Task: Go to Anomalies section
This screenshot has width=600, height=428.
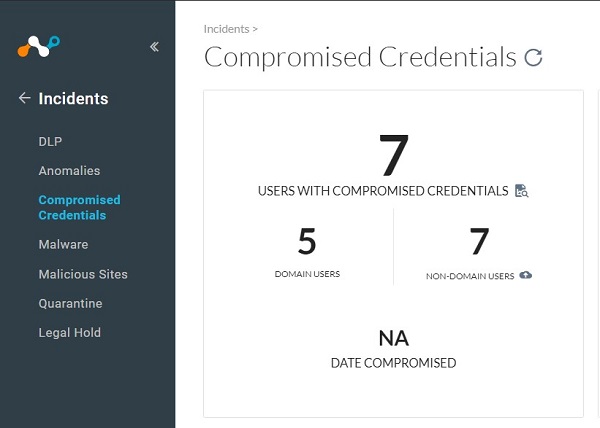Action: (x=69, y=171)
